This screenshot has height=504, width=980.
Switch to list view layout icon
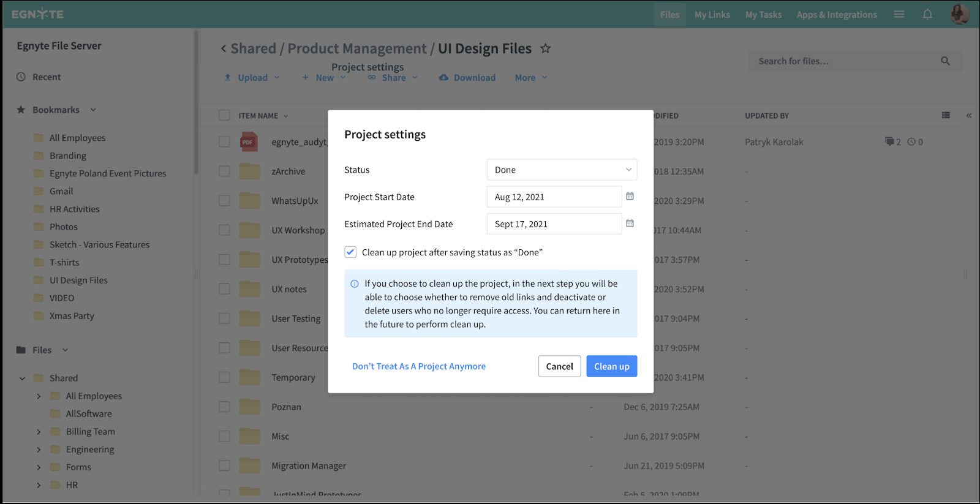click(x=946, y=115)
